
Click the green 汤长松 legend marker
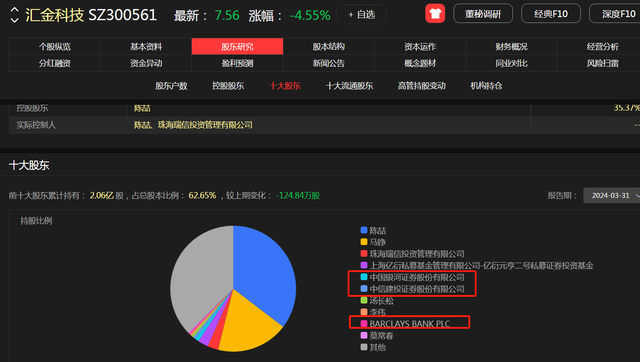[x=364, y=300]
